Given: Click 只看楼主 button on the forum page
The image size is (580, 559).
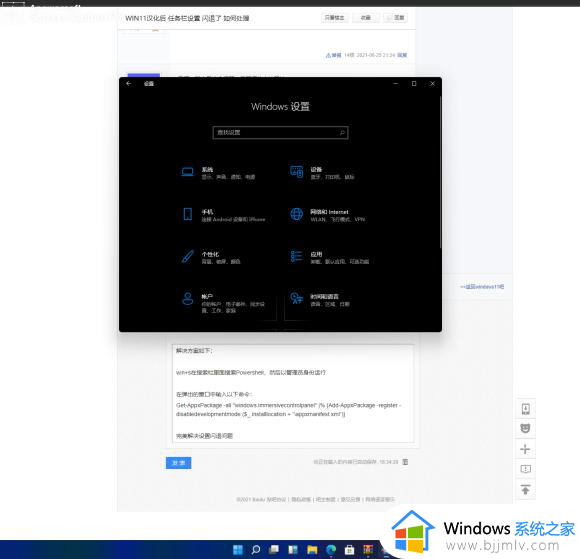Looking at the screenshot, I should tap(334, 18).
